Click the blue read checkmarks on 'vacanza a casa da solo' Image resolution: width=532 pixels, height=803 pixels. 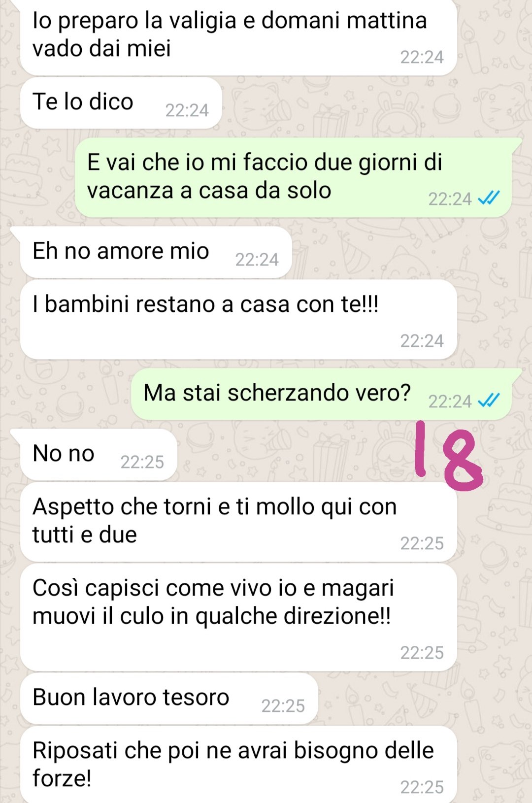(489, 198)
